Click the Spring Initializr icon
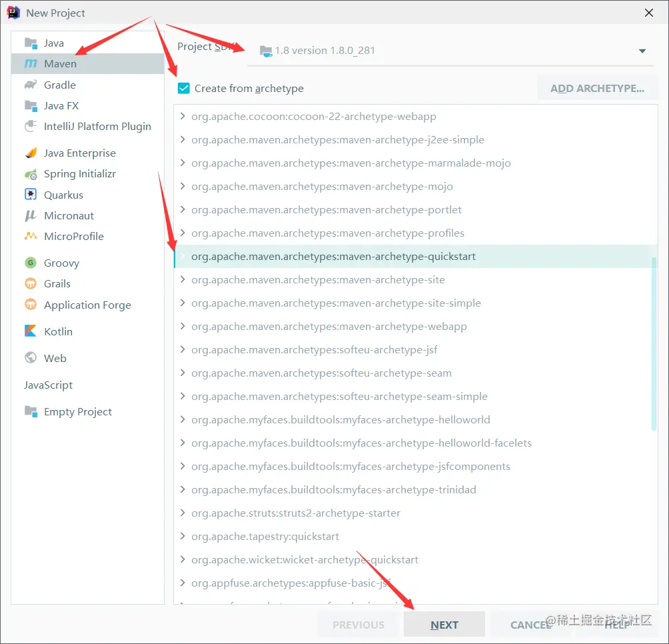Viewport: 669px width, 644px height. pyautogui.click(x=31, y=174)
